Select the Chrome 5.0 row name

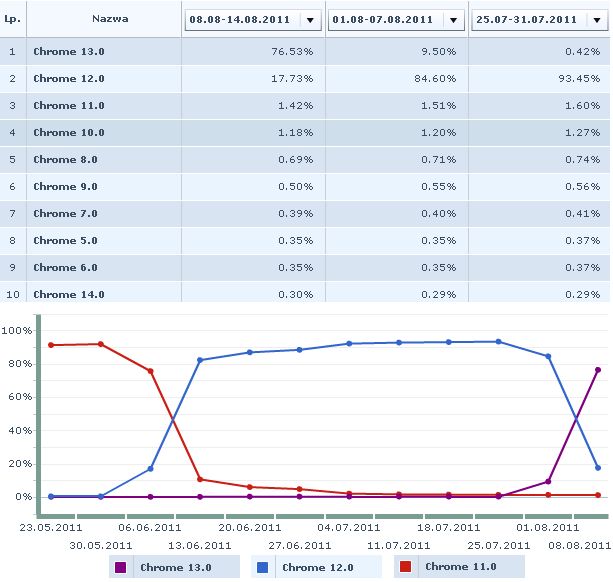coord(65,240)
